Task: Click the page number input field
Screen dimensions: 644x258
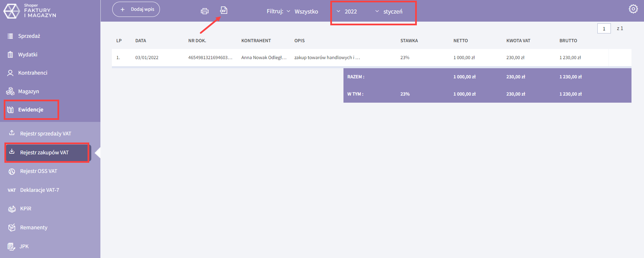Action: click(604, 29)
